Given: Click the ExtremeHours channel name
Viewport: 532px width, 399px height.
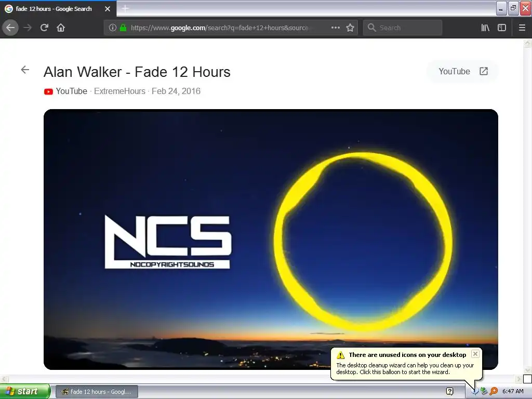Looking at the screenshot, I should tap(119, 91).
